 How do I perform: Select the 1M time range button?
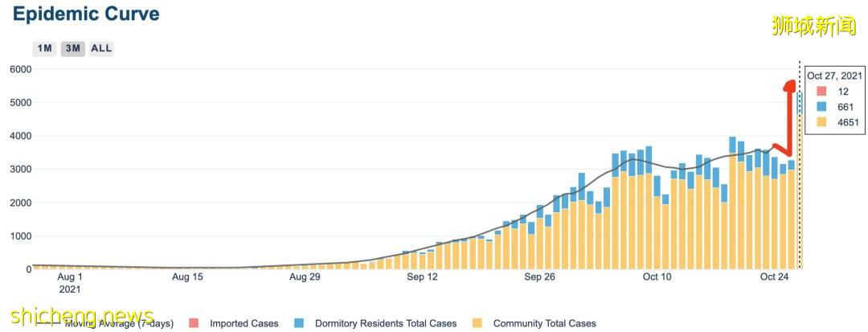click(x=44, y=48)
